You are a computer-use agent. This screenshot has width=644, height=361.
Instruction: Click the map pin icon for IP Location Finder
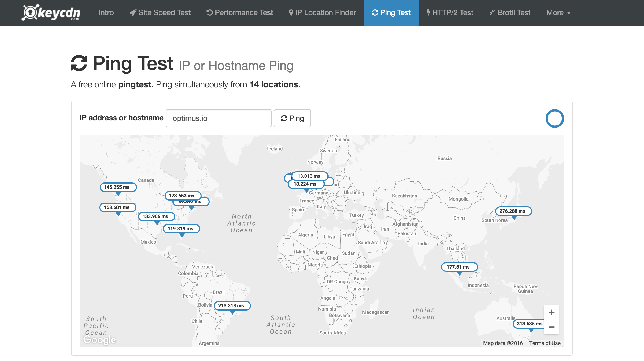(x=291, y=12)
